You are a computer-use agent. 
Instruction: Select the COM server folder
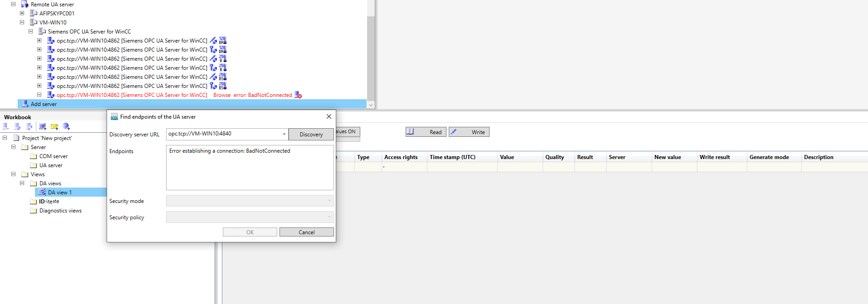coord(53,156)
